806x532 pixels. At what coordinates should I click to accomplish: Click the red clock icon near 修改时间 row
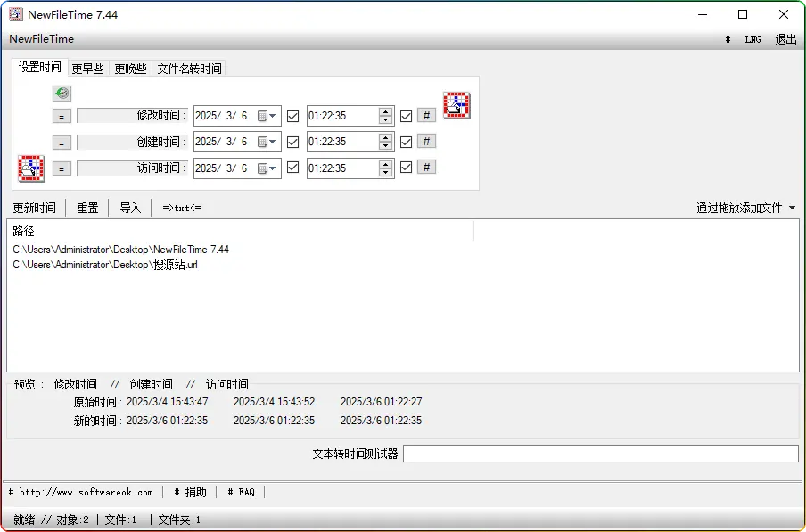point(456,104)
